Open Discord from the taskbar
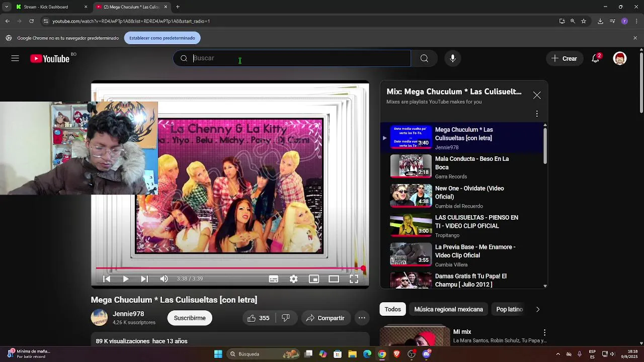The image size is (644, 362). tap(427, 354)
